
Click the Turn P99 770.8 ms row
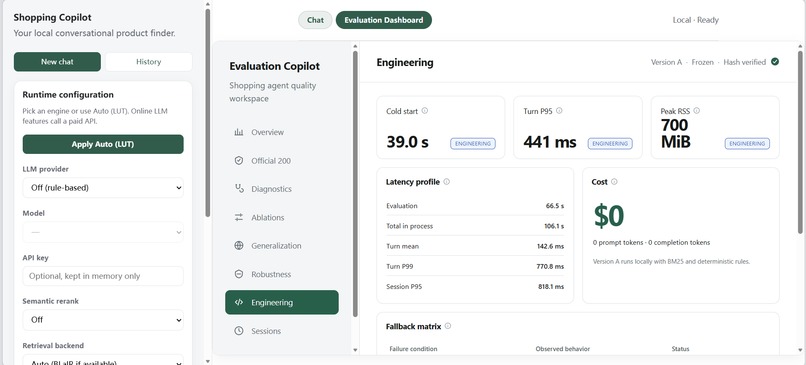coord(475,266)
